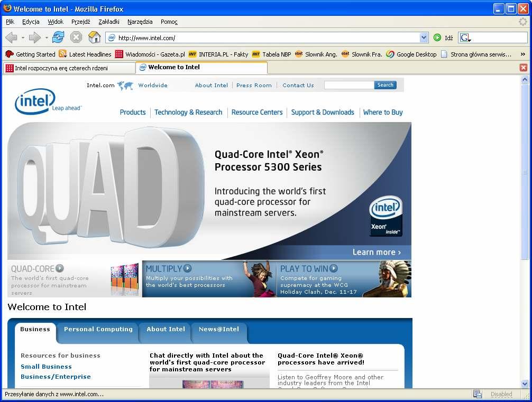Viewport: 532px width, 402px height.
Task: Click the Intel Xeon inside badge
Action: [386, 216]
